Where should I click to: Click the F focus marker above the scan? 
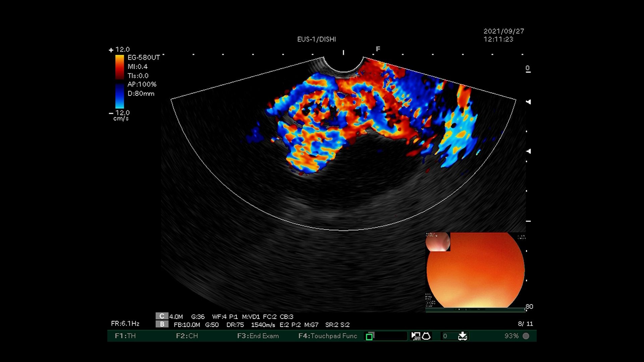point(378,49)
